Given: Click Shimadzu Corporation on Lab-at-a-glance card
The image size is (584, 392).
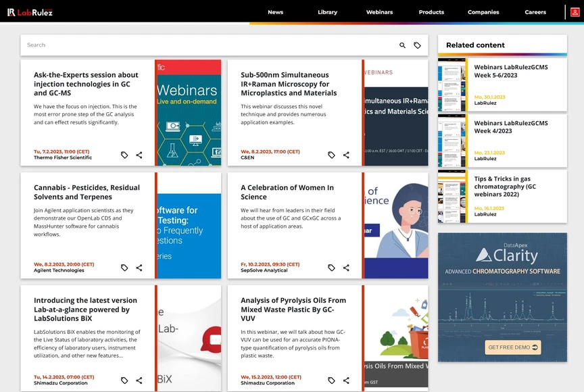Looking at the screenshot, I should pos(60,383).
